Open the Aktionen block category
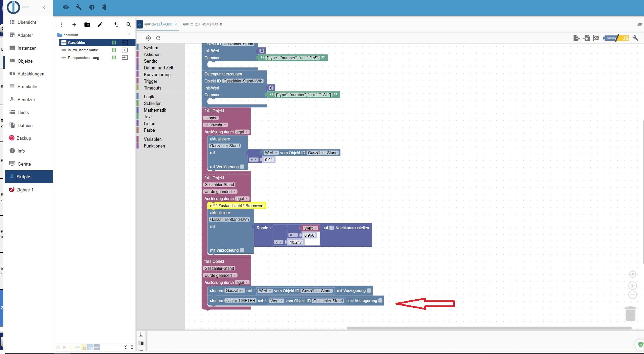Viewport: 644px width, 354px height. pos(152,54)
